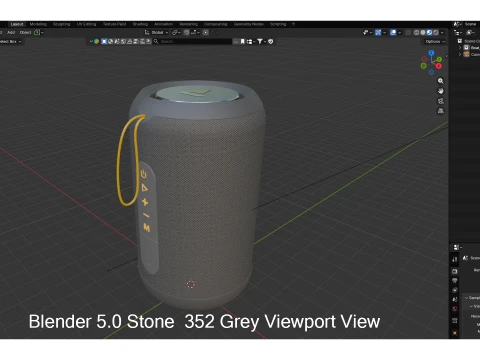Open the Global transform orientation dropdown

(156, 32)
